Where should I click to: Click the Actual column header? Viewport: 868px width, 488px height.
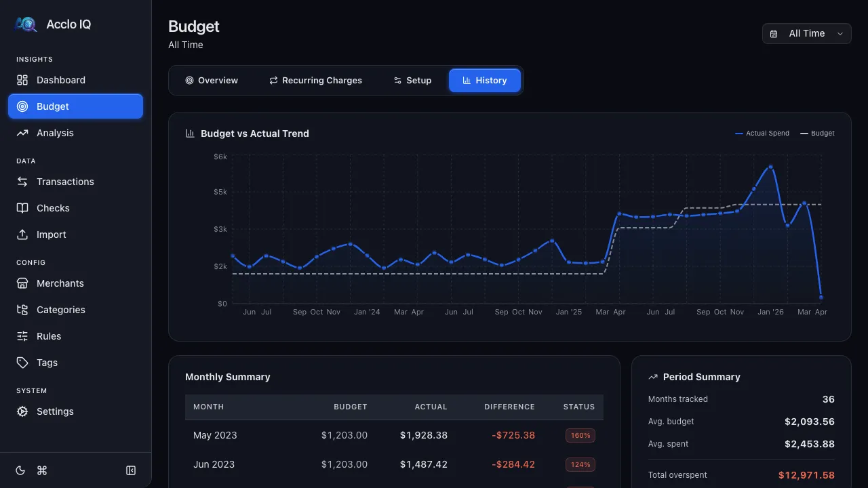tap(431, 407)
